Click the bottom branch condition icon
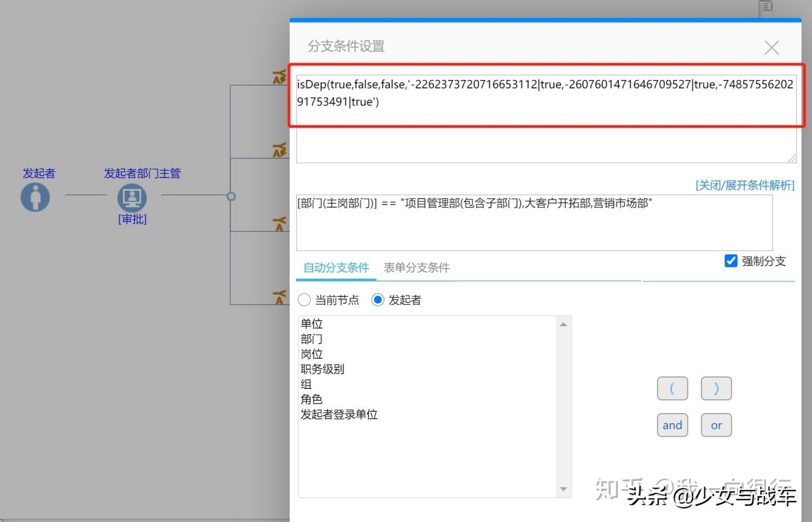Image resolution: width=812 pixels, height=522 pixels. point(280,295)
